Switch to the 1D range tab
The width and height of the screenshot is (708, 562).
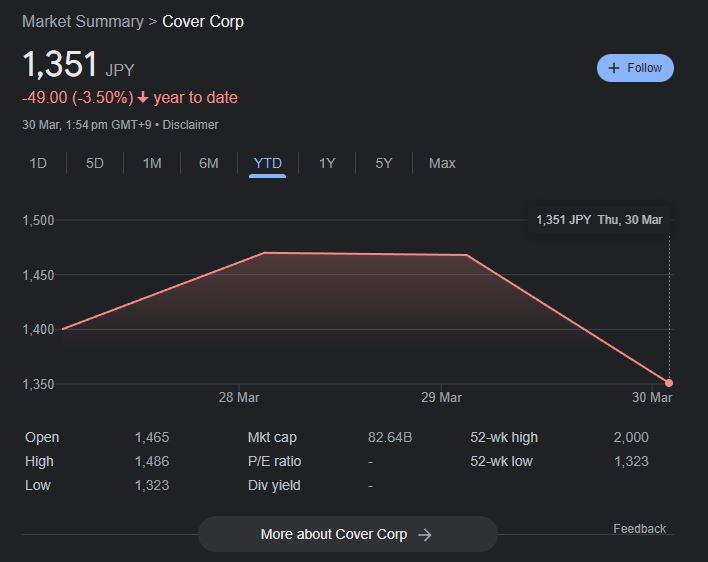[38, 163]
